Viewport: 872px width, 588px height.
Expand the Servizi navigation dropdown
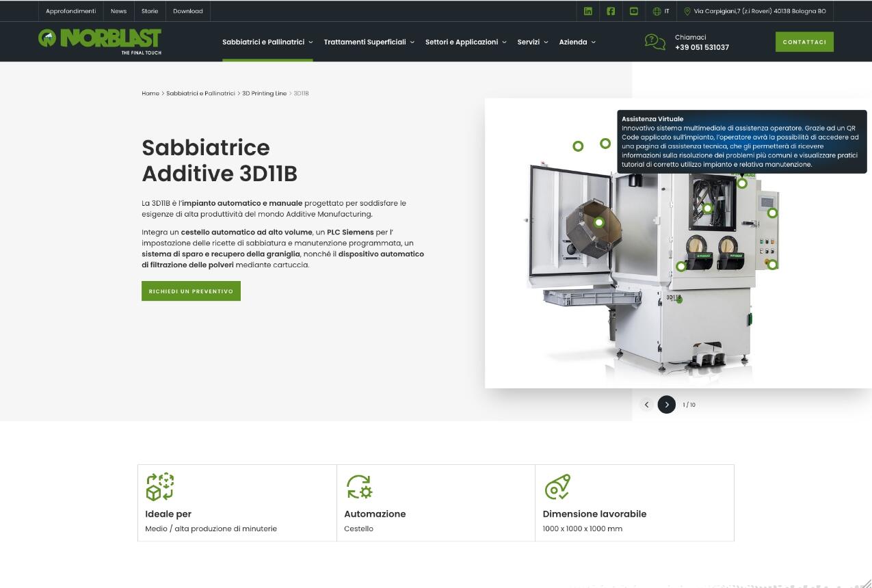[x=529, y=42]
